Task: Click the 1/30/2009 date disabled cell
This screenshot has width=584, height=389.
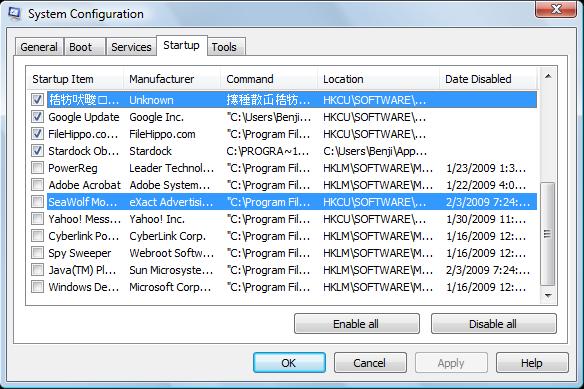Action: (x=486, y=219)
